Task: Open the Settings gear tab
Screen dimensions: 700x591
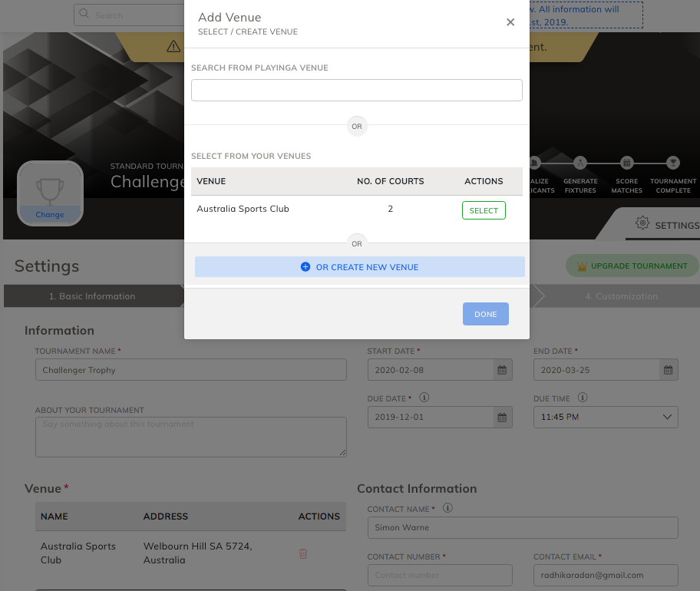Action: pyautogui.click(x=642, y=223)
